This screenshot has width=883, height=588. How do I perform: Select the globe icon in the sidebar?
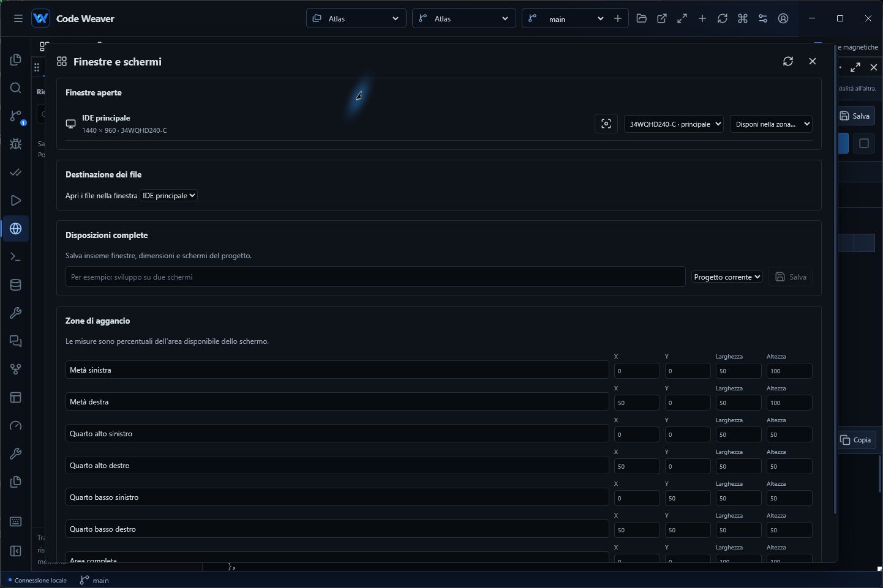[16, 229]
